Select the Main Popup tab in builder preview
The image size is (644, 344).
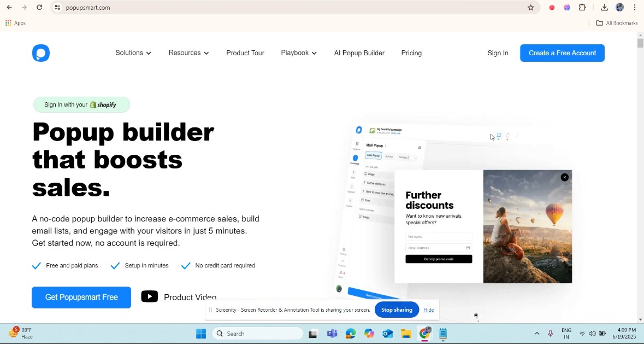pos(373,155)
